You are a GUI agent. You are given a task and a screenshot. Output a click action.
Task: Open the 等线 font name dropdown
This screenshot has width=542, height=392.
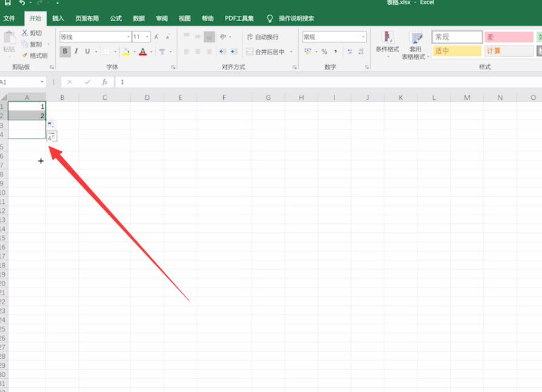[x=128, y=37]
